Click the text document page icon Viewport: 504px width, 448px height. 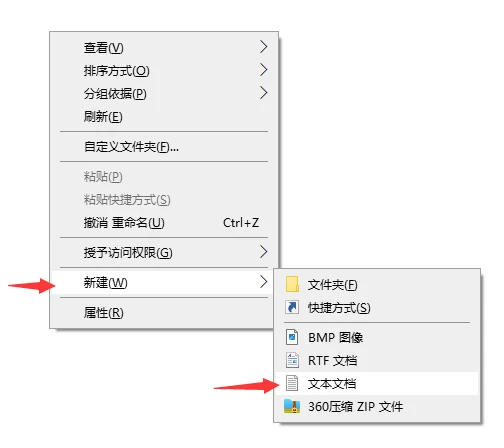pos(292,383)
